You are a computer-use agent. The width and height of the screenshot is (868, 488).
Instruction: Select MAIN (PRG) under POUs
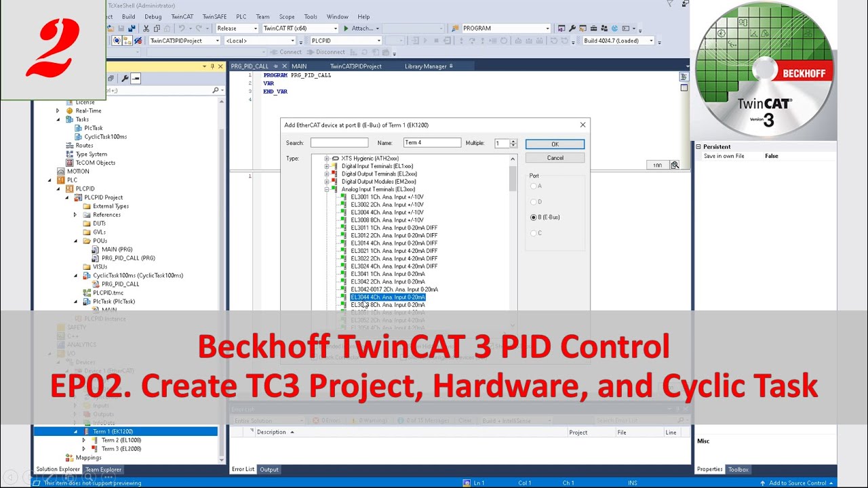(117, 249)
